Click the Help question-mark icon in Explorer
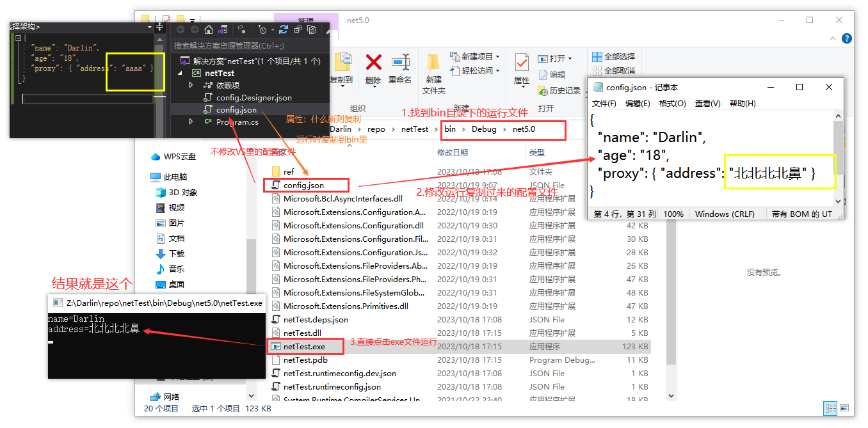Viewport: 868px width, 428px height. (846, 38)
